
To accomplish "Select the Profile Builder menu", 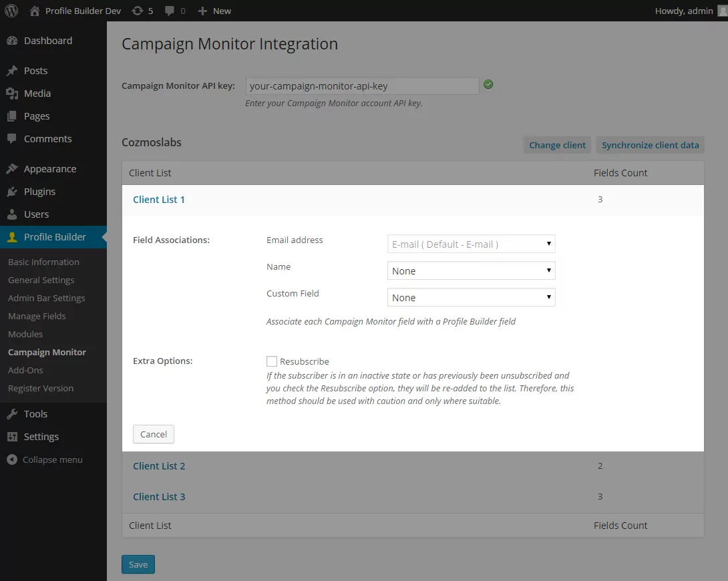I will tap(53, 237).
